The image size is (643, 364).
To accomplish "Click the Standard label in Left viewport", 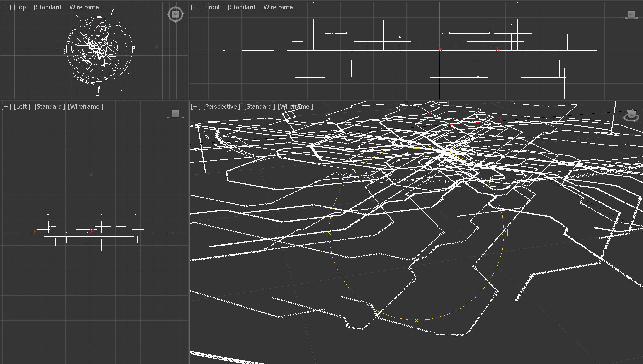I will tap(49, 106).
